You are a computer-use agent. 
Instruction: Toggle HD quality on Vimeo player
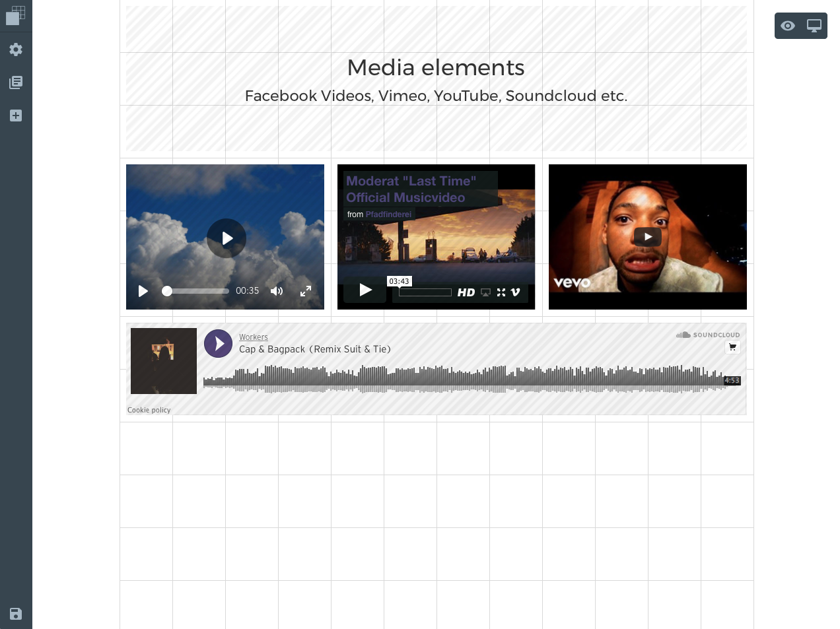466,292
